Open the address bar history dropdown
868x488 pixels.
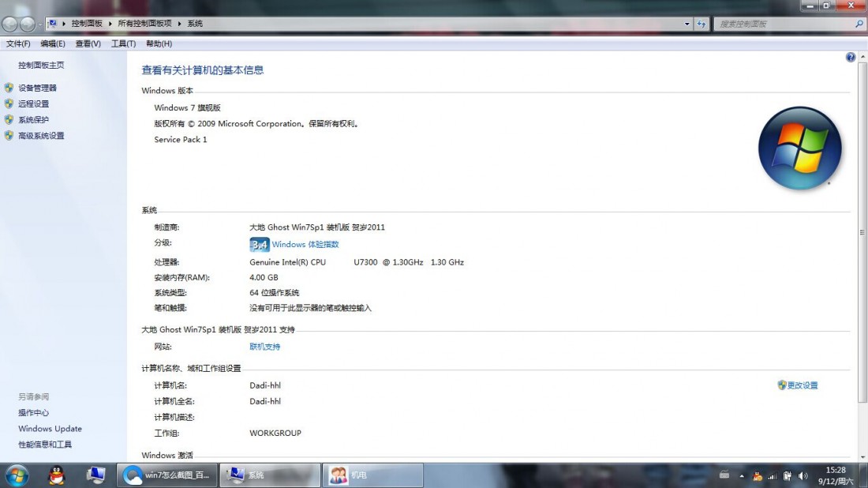pos(687,24)
